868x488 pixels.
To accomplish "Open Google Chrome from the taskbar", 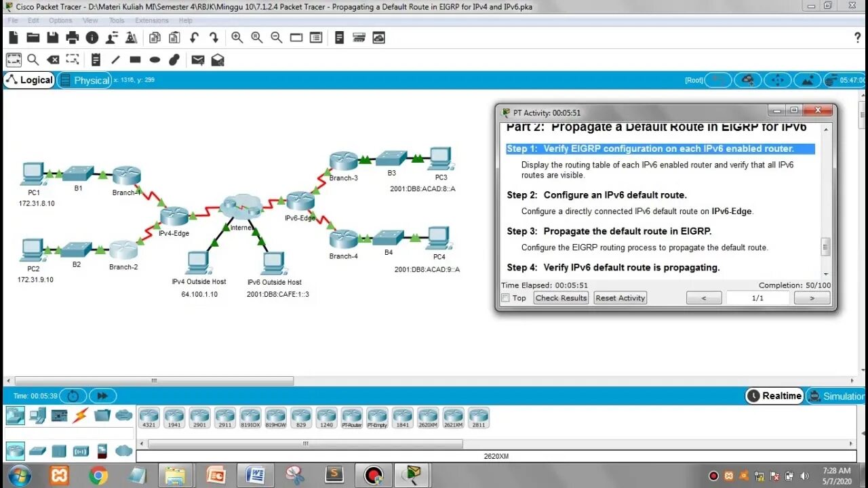I will (98, 476).
